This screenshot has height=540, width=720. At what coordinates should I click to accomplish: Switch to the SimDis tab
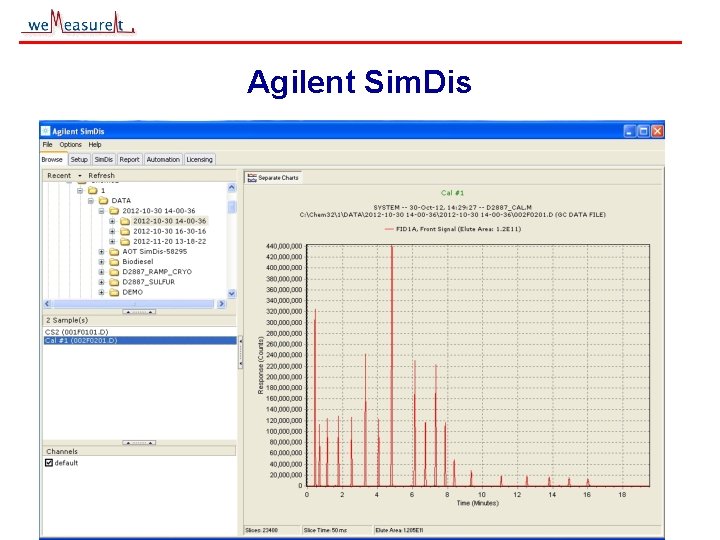click(103, 159)
